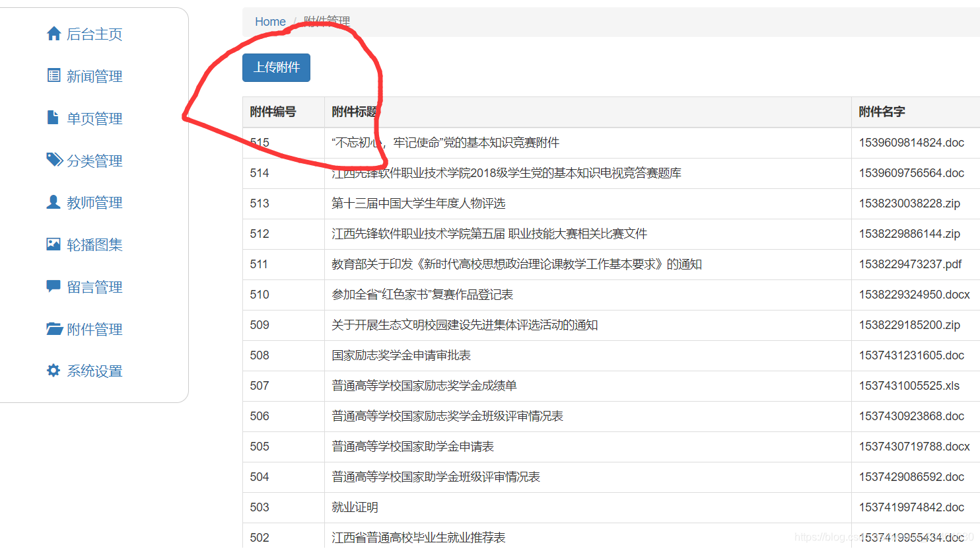Click the news list icon beside 新闻管理

coord(54,75)
